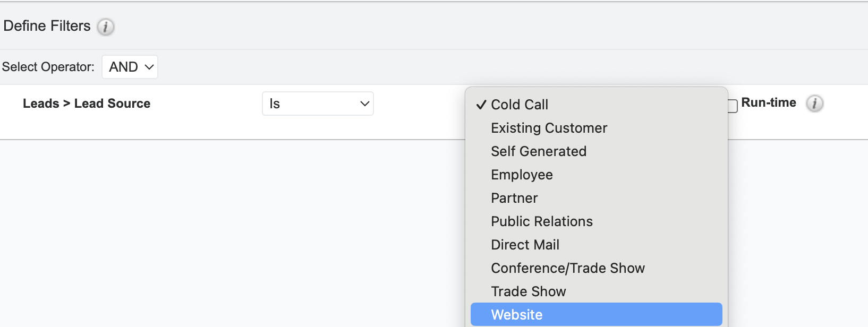The width and height of the screenshot is (868, 327).
Task: Enable the Run-time checkbox
Action: point(733,106)
